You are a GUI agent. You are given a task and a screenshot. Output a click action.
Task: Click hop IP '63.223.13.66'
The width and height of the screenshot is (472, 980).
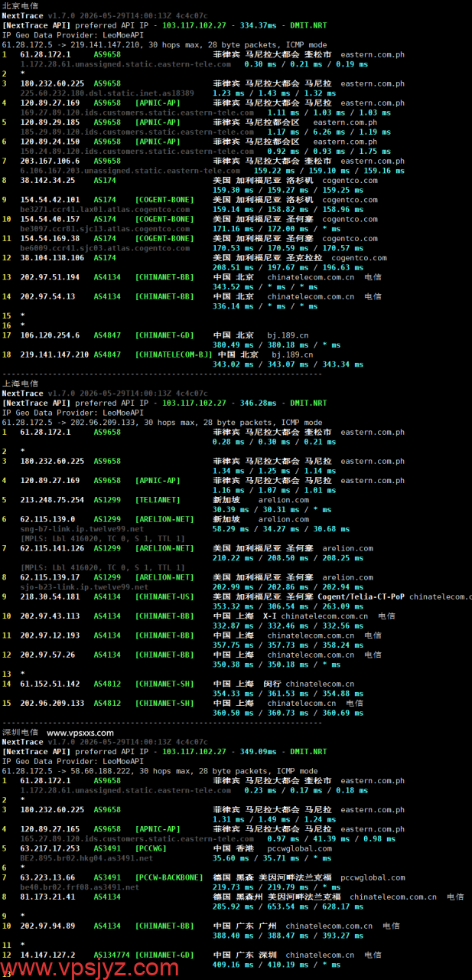[47, 877]
